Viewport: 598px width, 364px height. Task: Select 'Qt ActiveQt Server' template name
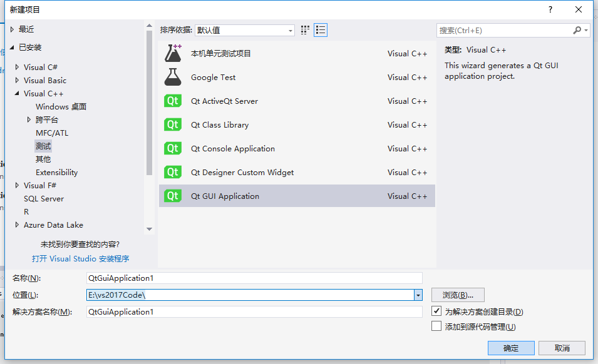pyautogui.click(x=224, y=101)
